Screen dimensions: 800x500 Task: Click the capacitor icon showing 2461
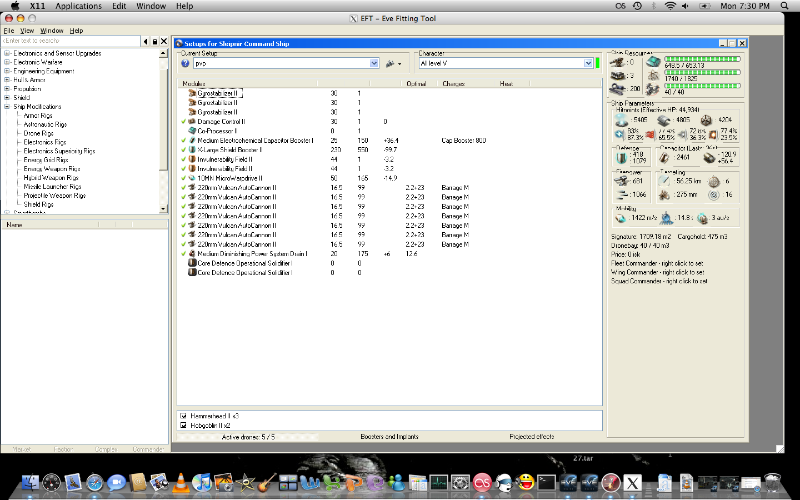pos(665,158)
